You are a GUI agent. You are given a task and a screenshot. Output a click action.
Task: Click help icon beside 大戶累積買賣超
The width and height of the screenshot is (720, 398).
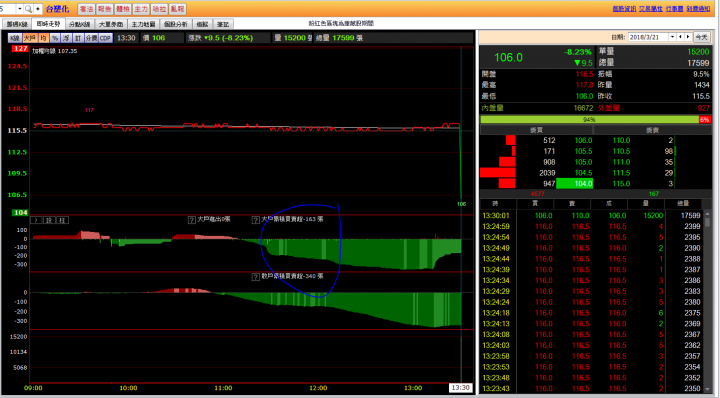pos(256,220)
